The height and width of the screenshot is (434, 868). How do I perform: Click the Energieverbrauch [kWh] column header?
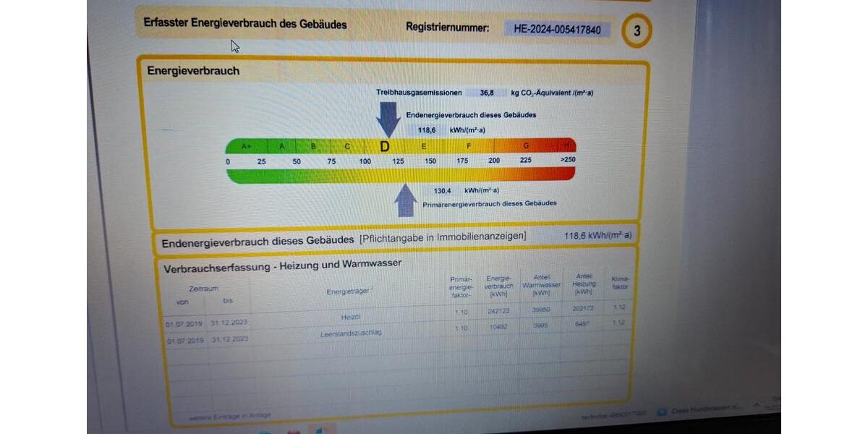[x=498, y=286]
